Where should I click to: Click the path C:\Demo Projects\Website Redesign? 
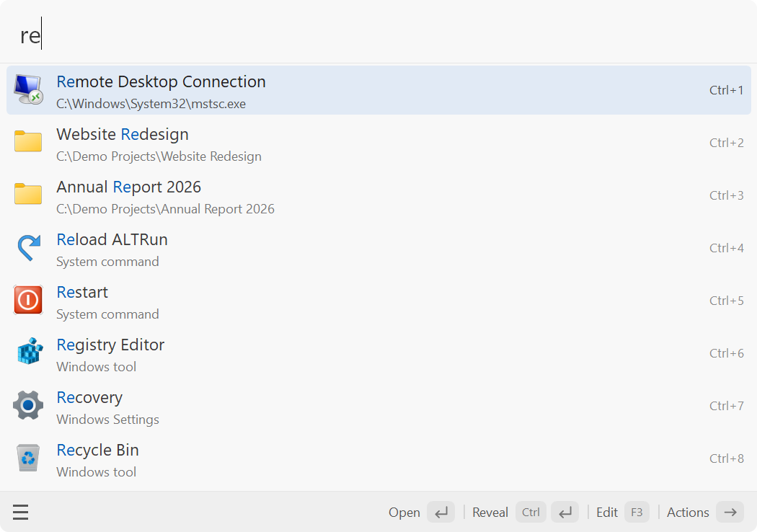click(x=159, y=156)
